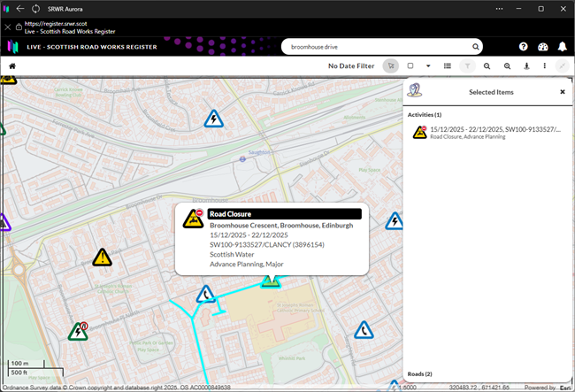Click the 100 m scale bar
Screen dimensions: 575x392
pos(26,364)
